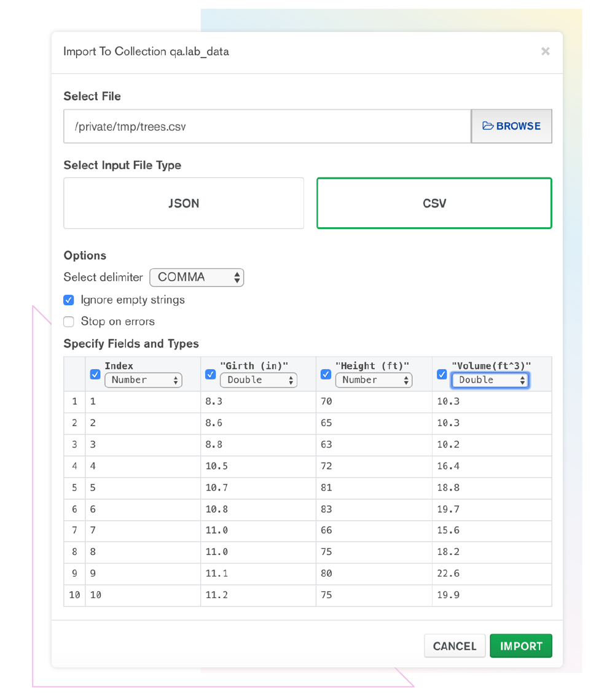Click Volume value 10.2 in row 3
The height and width of the screenshot is (700, 615).
448,445
